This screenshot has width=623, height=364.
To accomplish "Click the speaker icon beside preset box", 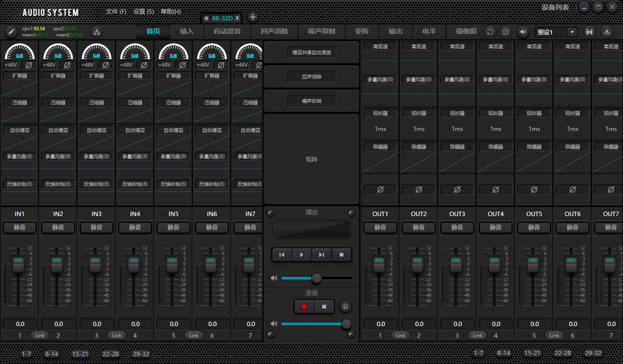I will point(523,32).
